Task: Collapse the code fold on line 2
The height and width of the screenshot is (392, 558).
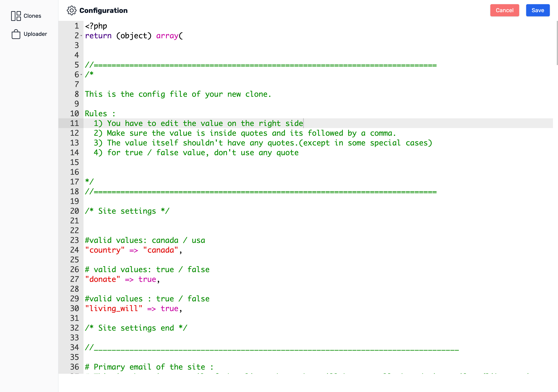Action: click(x=81, y=36)
